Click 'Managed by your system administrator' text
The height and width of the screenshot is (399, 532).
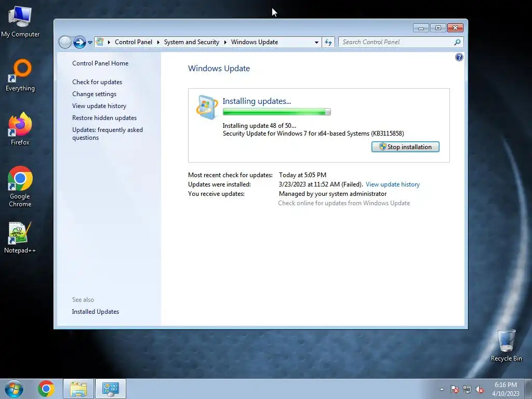[332, 194]
